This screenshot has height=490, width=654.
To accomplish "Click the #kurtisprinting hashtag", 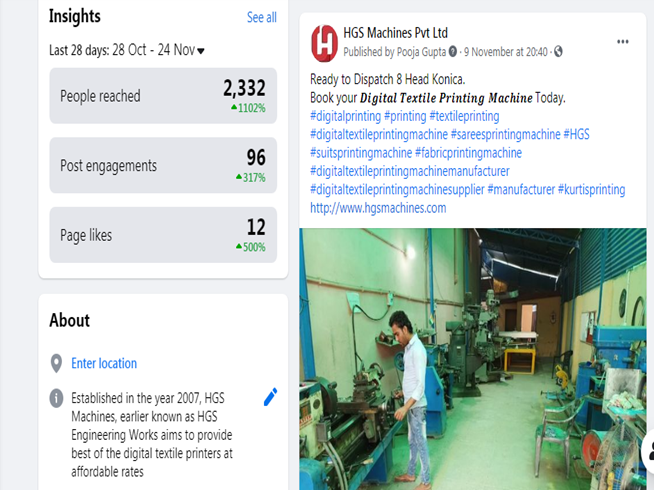I will pos(591,189).
